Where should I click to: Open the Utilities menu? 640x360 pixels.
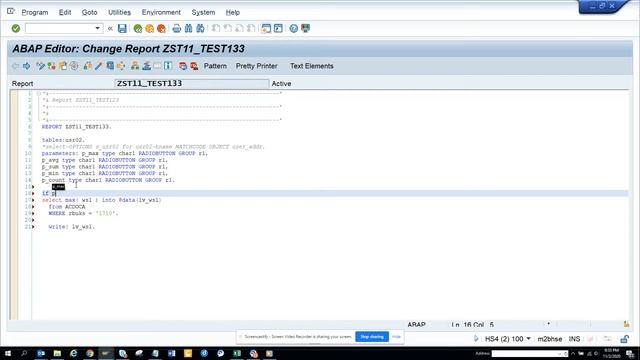pos(119,12)
